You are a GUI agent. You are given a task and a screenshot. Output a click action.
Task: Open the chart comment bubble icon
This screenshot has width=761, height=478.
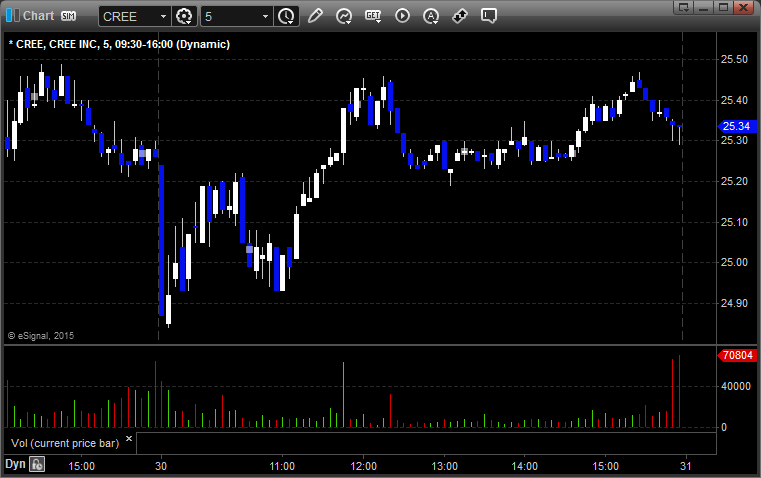[489, 16]
